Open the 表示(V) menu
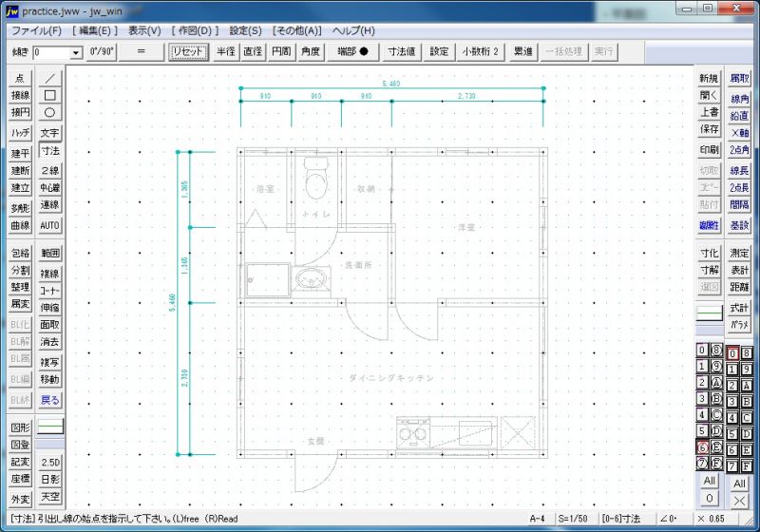The image size is (760, 532). pyautogui.click(x=144, y=30)
